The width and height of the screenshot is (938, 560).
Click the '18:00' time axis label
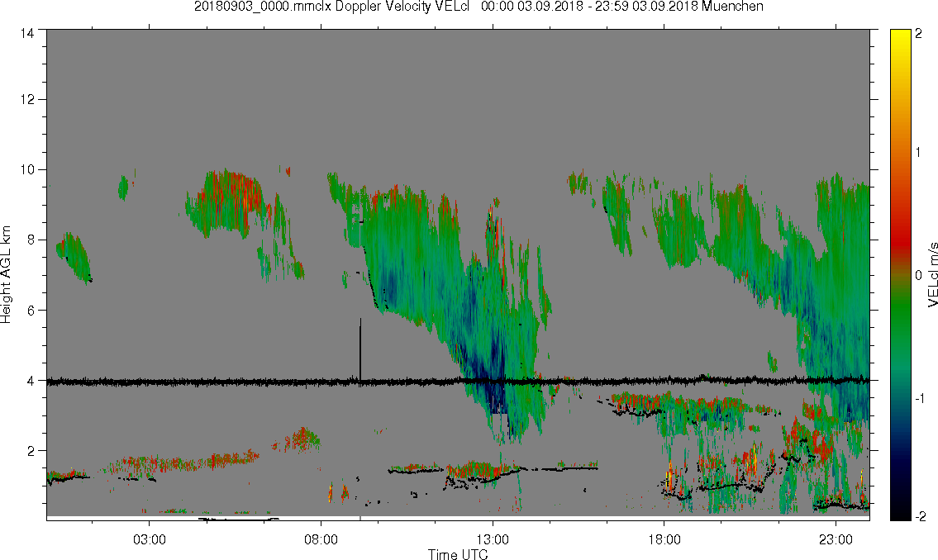664,540
